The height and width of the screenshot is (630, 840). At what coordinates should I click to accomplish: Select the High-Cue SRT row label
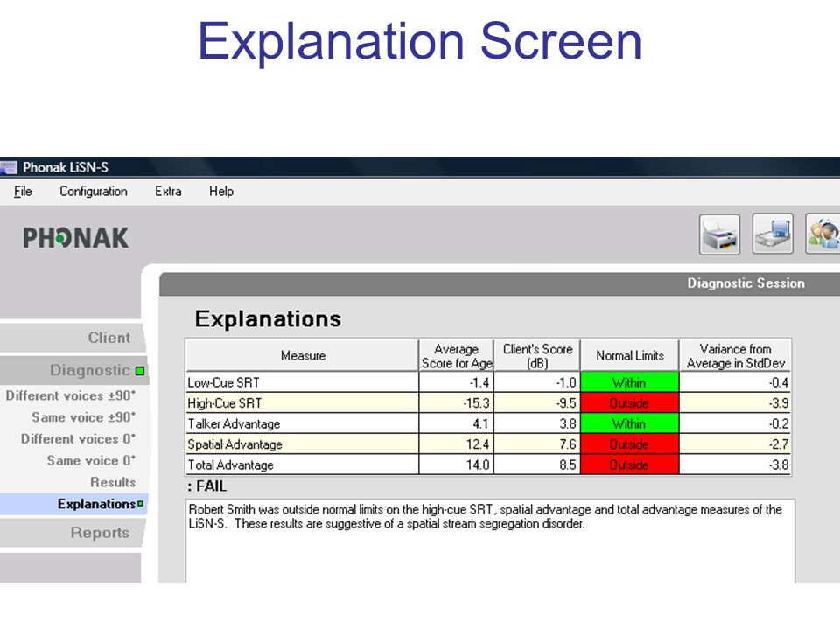(225, 402)
